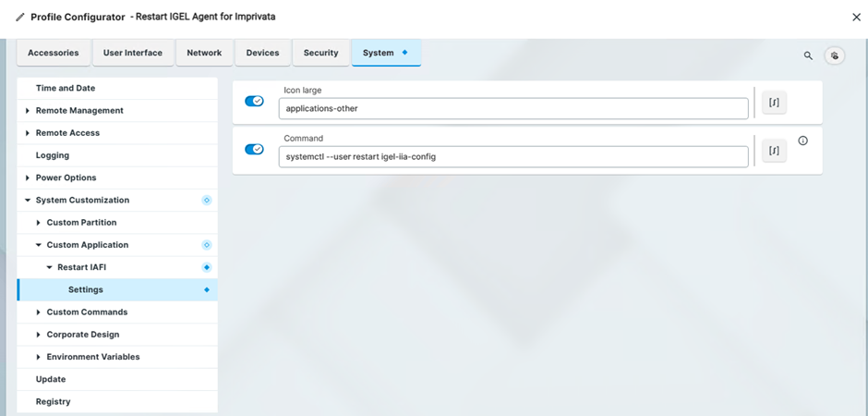The width and height of the screenshot is (868, 416).
Task: Click the modified indicator on System Customization row
Action: 207,200
